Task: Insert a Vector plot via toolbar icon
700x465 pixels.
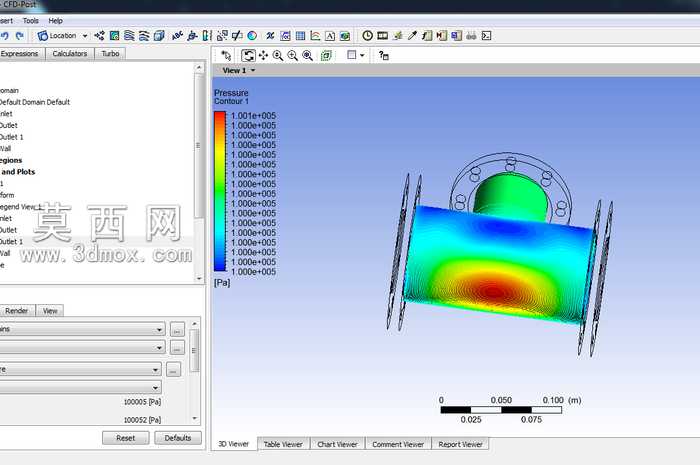Action: (100, 36)
